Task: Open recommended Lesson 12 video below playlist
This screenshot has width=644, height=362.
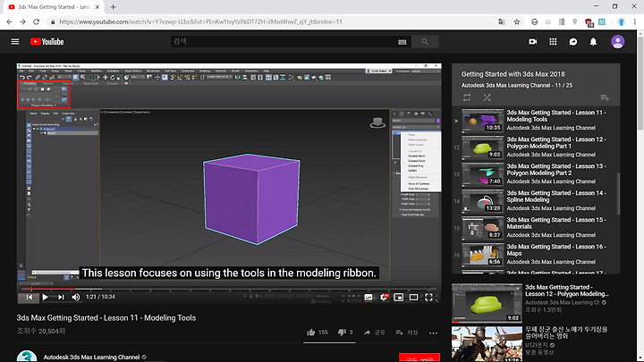Action: tap(487, 303)
